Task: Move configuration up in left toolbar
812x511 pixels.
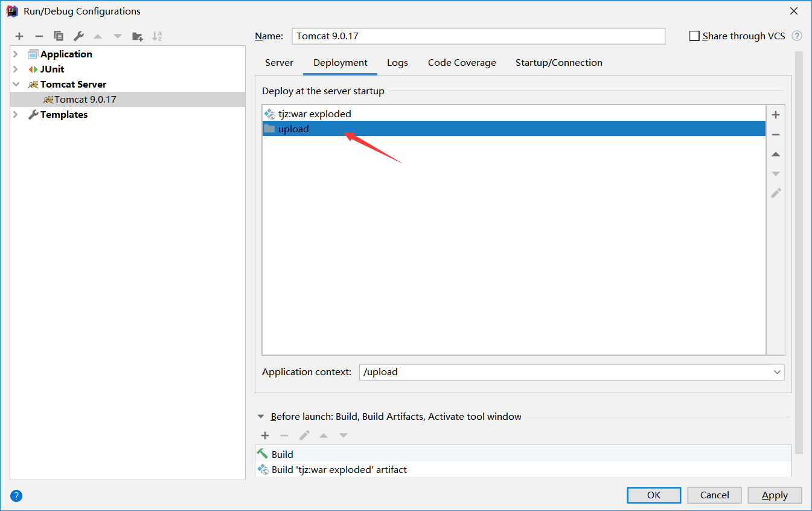Action: (98, 36)
